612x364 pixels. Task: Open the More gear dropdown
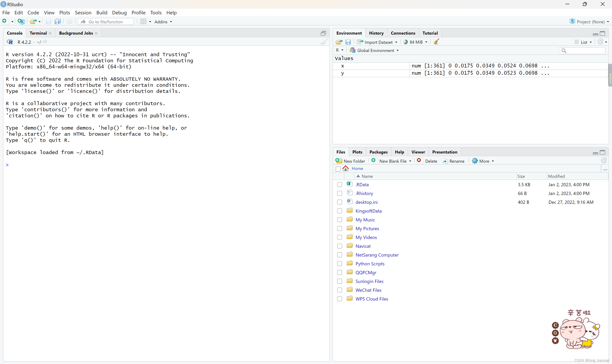click(483, 161)
